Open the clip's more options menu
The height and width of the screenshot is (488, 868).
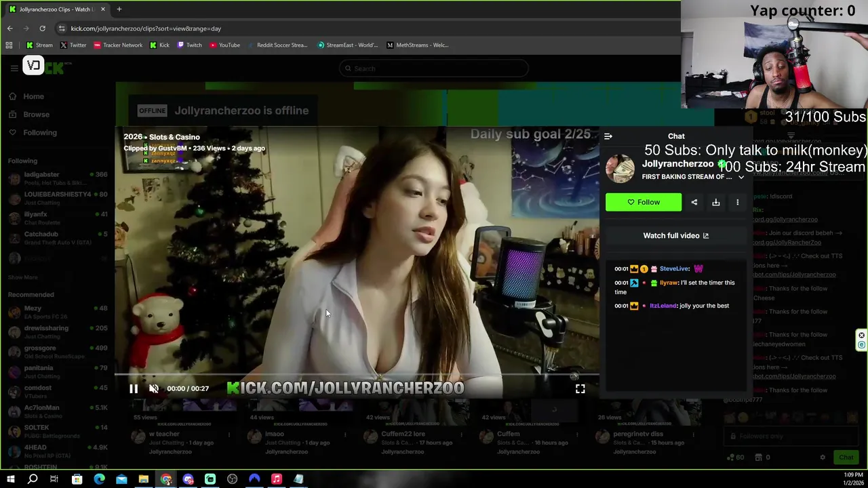(738, 202)
